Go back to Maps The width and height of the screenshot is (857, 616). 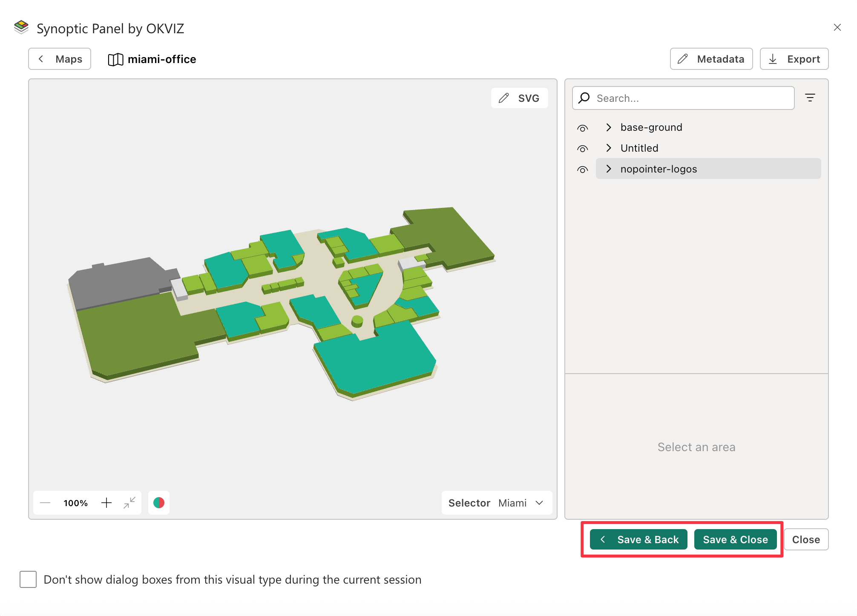click(60, 59)
